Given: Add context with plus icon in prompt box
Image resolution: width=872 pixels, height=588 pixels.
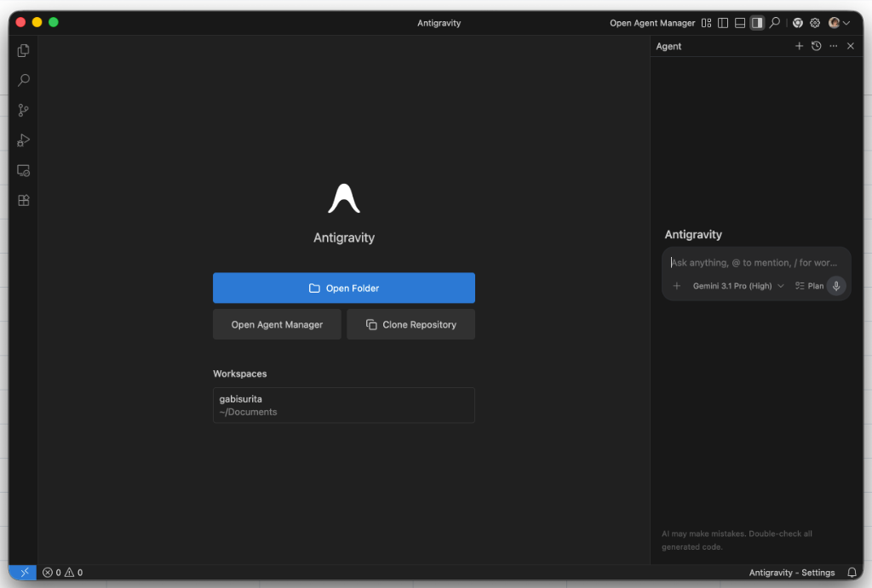Looking at the screenshot, I should coord(677,286).
